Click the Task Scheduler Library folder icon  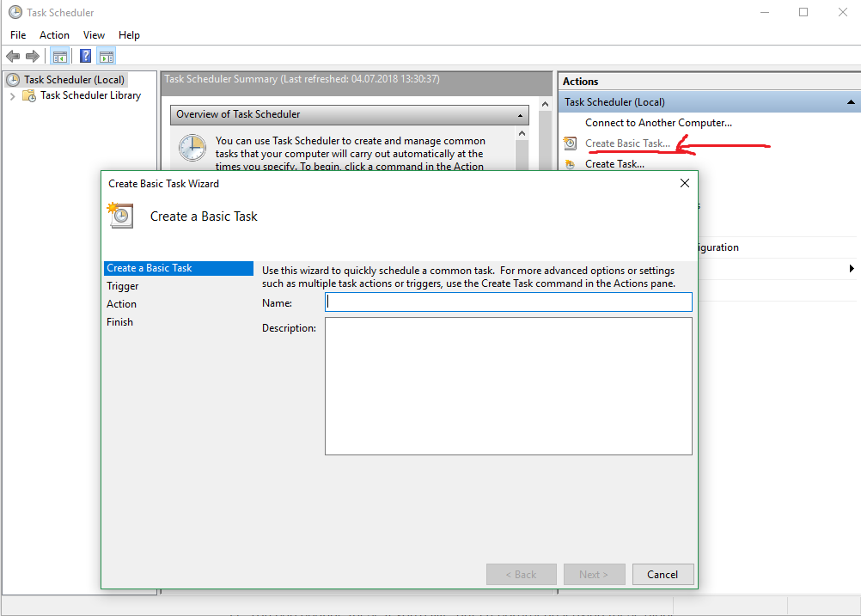coord(29,95)
